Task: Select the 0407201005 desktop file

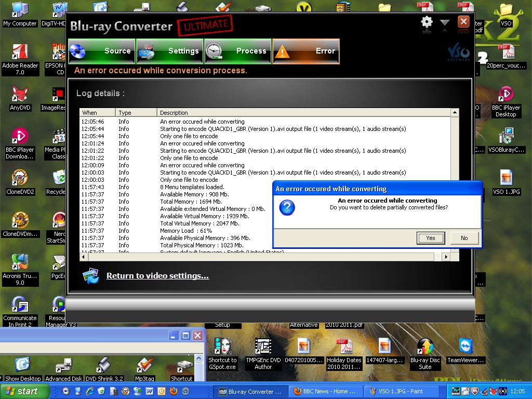Action: coord(303,351)
